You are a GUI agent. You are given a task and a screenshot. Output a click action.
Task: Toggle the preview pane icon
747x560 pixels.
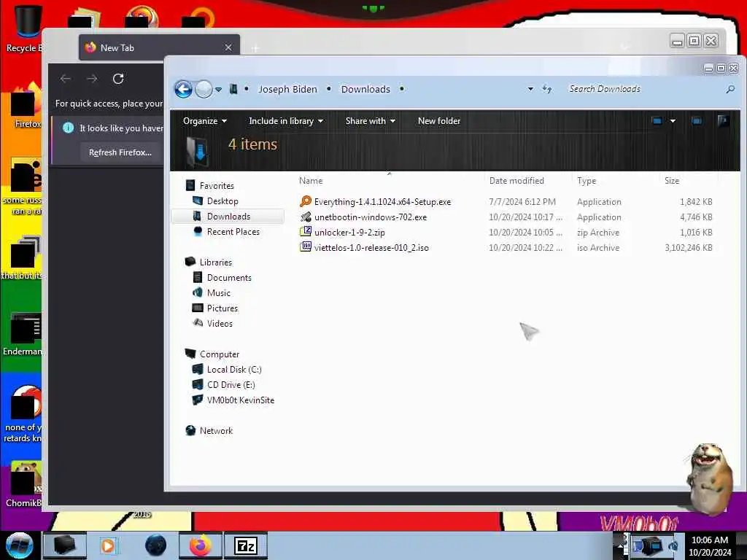pyautogui.click(x=697, y=121)
